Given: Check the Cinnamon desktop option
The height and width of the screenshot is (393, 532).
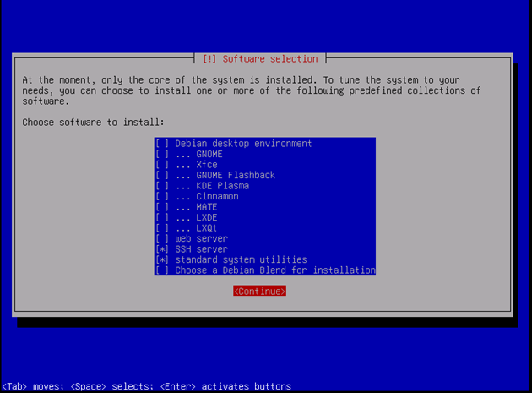Looking at the screenshot, I should [x=163, y=197].
